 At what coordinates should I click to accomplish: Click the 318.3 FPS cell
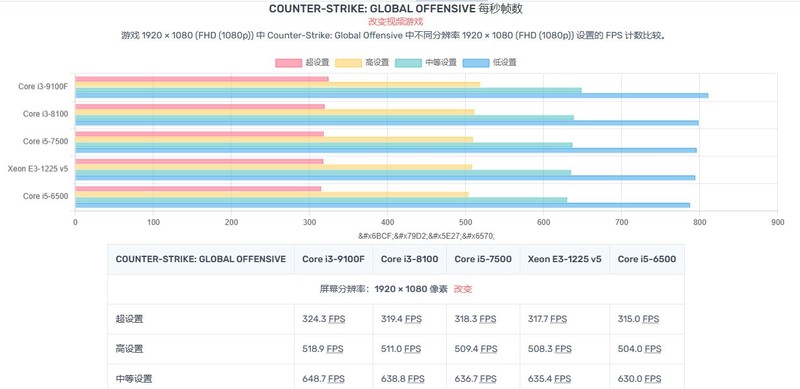(x=483, y=320)
